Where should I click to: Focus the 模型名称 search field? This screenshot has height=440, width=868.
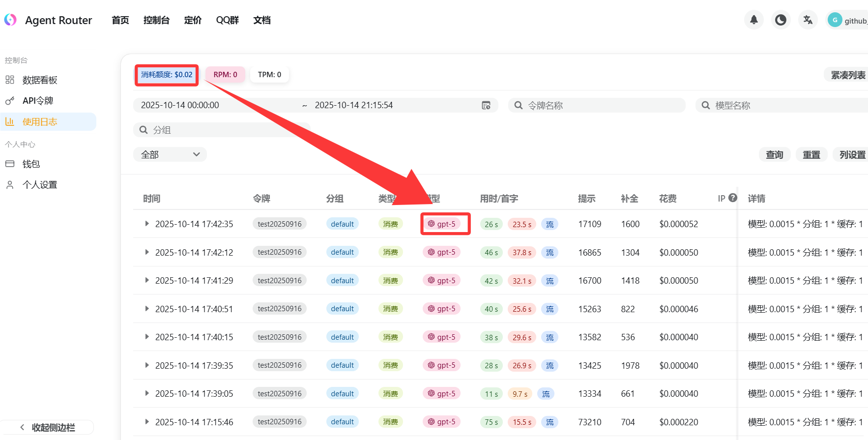782,105
